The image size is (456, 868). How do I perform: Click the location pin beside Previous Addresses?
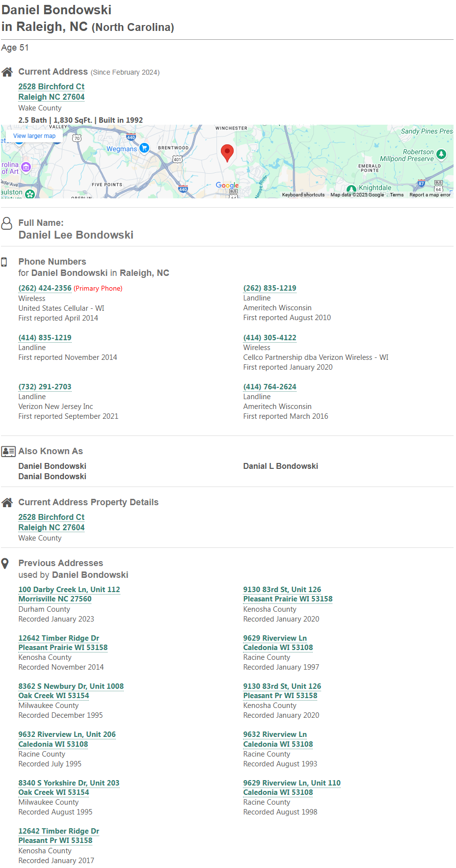click(5, 563)
